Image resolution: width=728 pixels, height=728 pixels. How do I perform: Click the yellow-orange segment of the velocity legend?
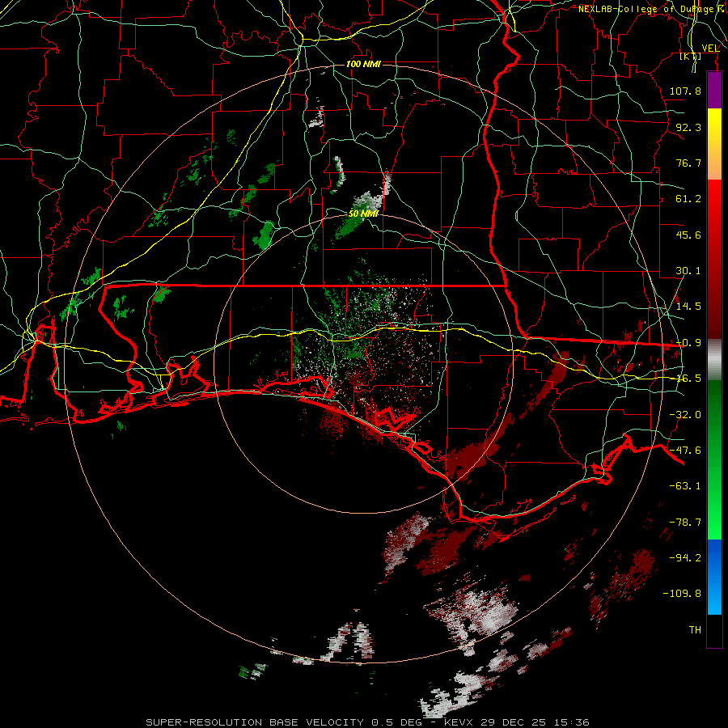(x=714, y=144)
